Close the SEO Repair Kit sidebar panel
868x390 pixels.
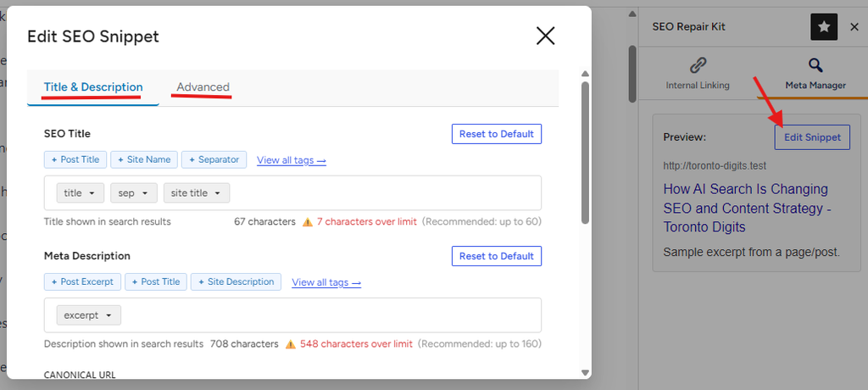tap(854, 27)
